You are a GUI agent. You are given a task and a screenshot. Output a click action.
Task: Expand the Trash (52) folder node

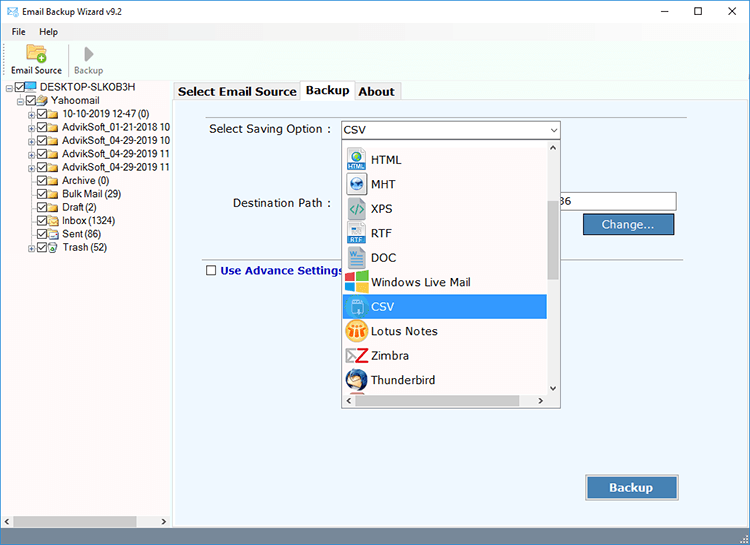(31, 248)
